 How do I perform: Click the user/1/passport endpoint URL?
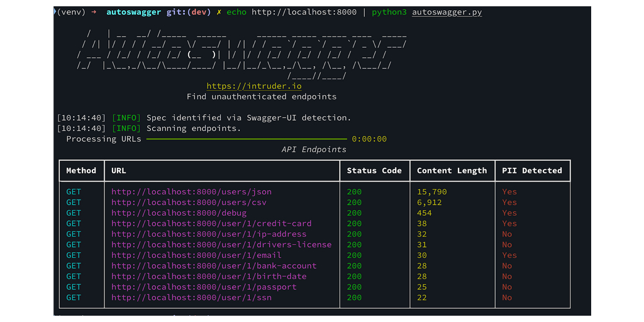point(204,287)
